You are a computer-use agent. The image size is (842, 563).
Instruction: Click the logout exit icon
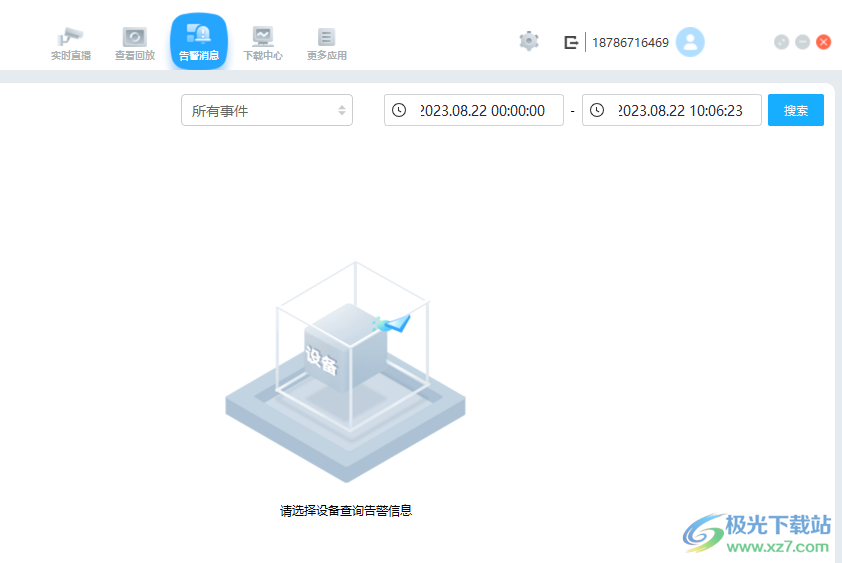click(x=571, y=42)
